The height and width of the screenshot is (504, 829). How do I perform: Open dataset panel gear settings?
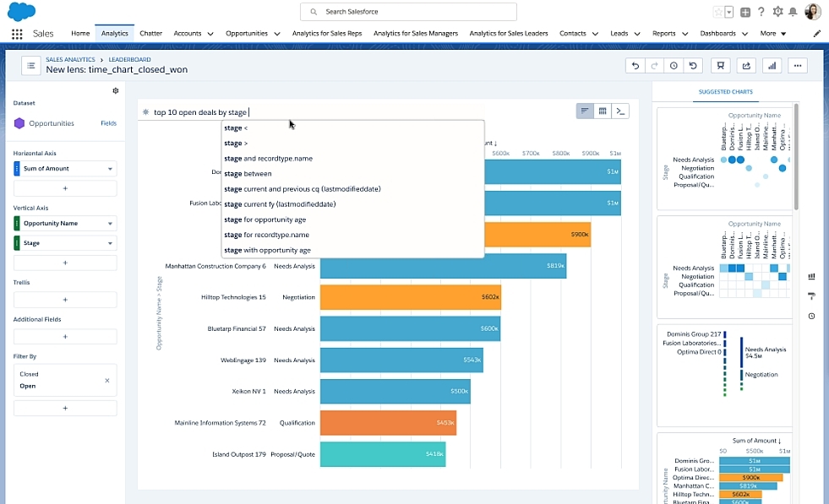pos(115,91)
